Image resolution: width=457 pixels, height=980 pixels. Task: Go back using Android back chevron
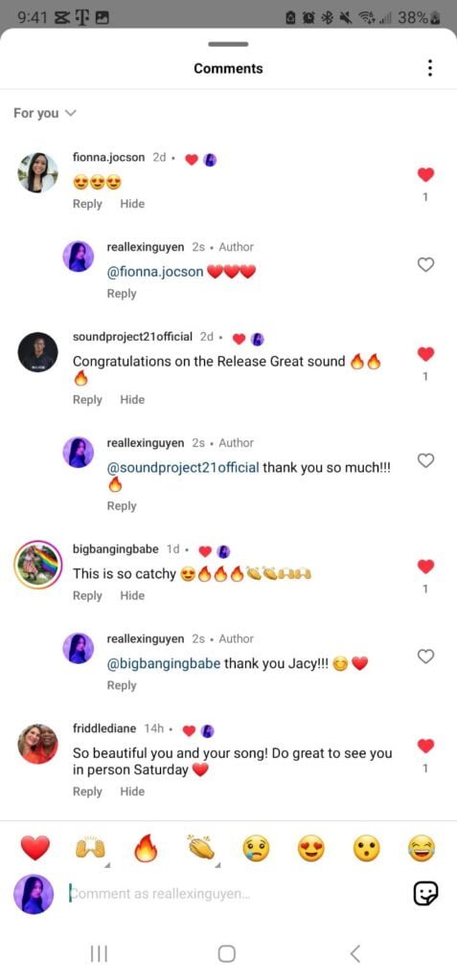pos(354,953)
